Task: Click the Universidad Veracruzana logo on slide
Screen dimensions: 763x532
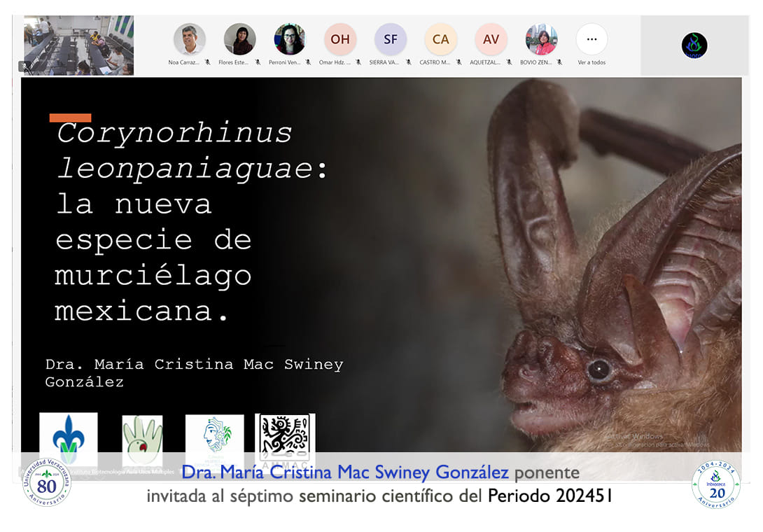Action: [x=69, y=438]
